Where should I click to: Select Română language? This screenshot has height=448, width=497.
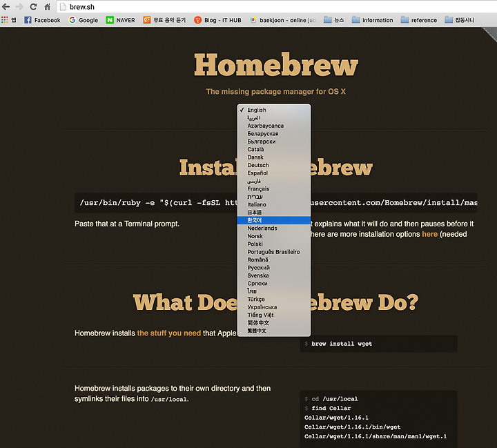pyautogui.click(x=274, y=260)
